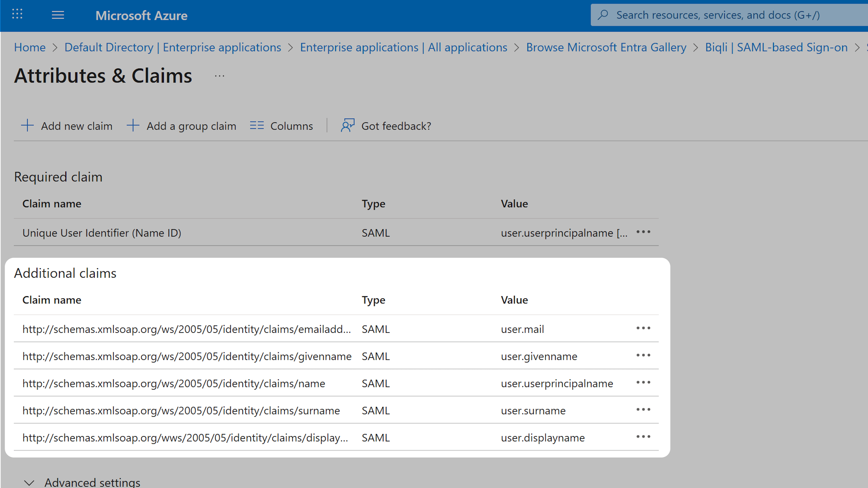868x488 pixels.
Task: Open Got feedback? link
Action: click(x=396, y=126)
